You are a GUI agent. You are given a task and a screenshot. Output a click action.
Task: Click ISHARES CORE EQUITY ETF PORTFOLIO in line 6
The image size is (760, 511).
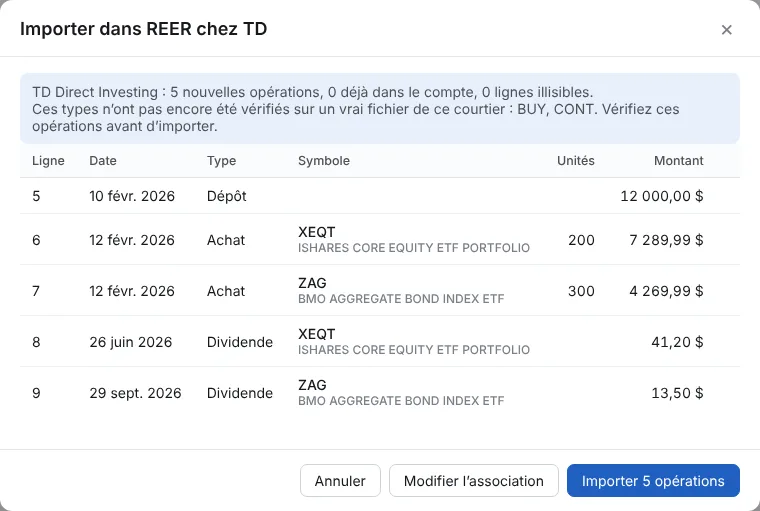pos(414,248)
